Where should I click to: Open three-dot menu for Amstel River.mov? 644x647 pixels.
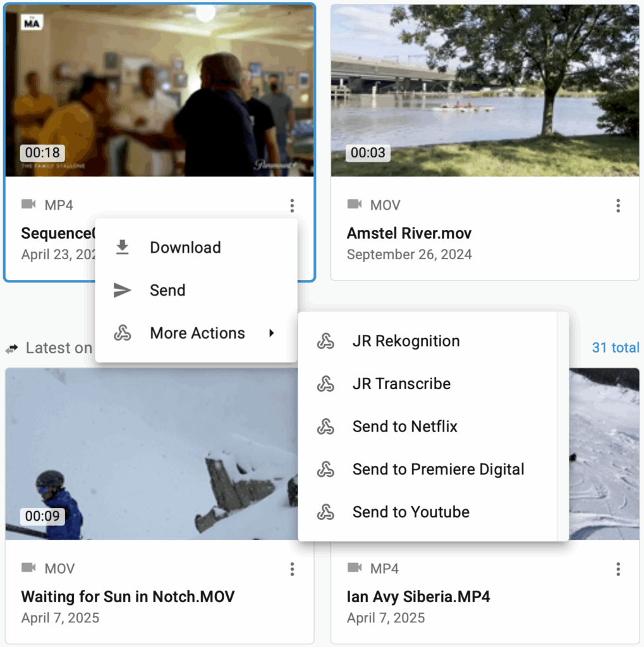pyautogui.click(x=617, y=205)
